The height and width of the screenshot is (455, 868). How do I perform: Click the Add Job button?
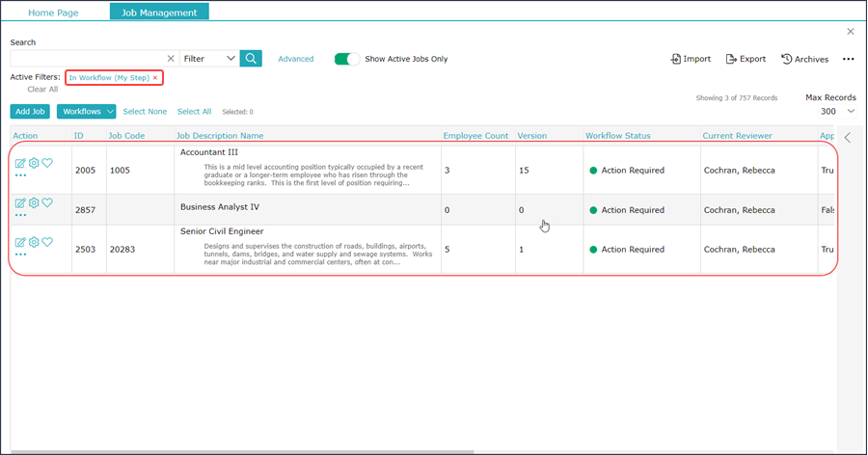pyautogui.click(x=30, y=112)
